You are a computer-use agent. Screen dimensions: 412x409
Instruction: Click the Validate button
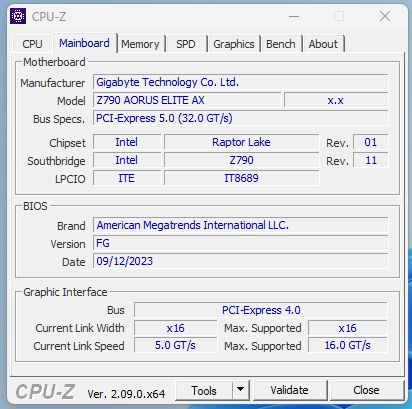point(289,390)
